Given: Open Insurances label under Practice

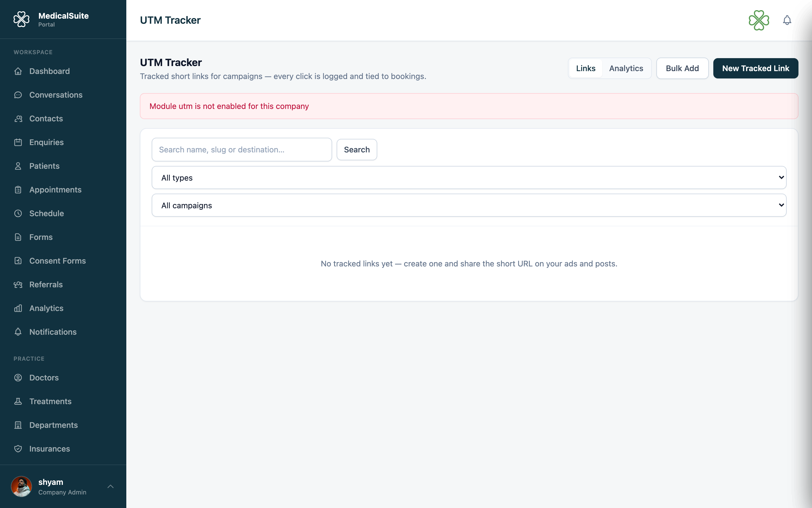Looking at the screenshot, I should tap(50, 449).
